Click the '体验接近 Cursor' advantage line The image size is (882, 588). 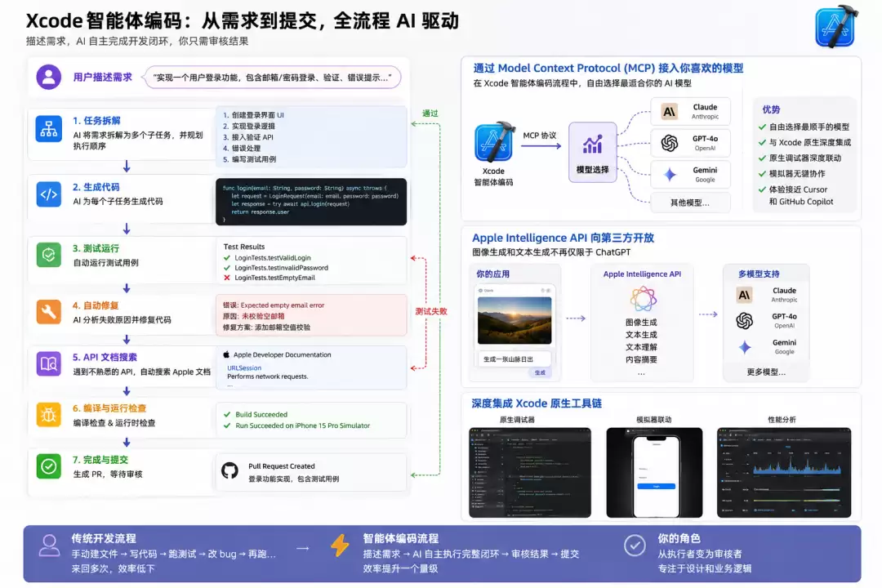pos(798,189)
